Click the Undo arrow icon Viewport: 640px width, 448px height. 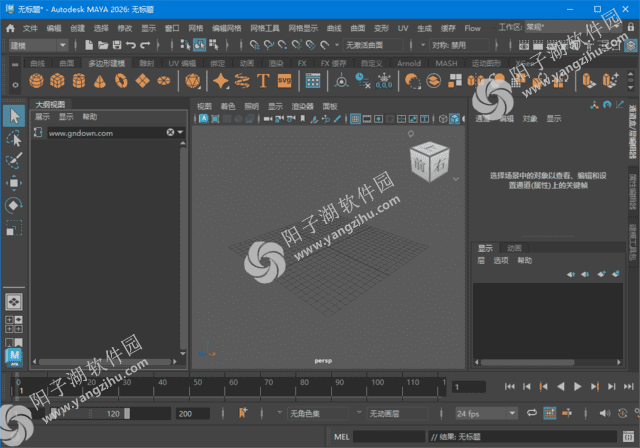pos(131,45)
